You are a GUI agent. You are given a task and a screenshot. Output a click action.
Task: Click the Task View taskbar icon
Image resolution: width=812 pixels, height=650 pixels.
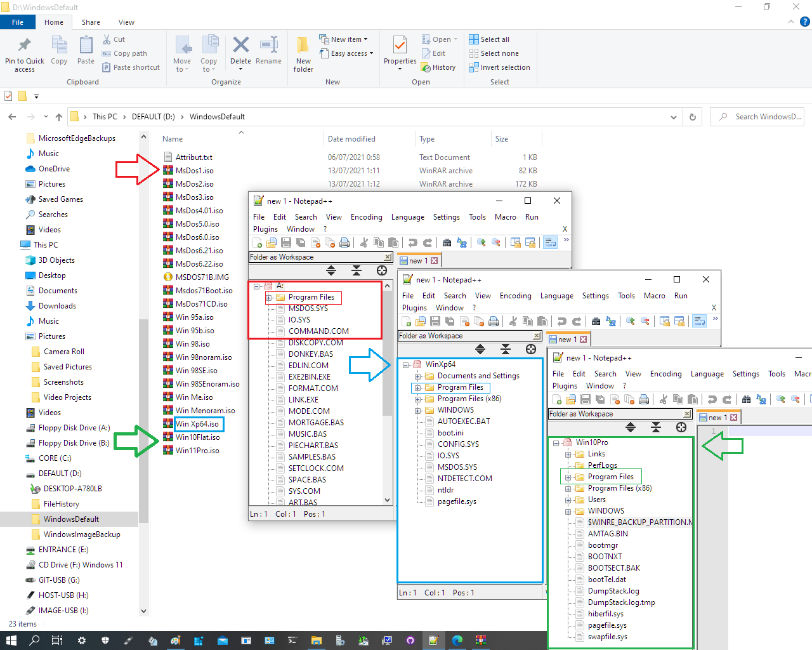point(57,640)
